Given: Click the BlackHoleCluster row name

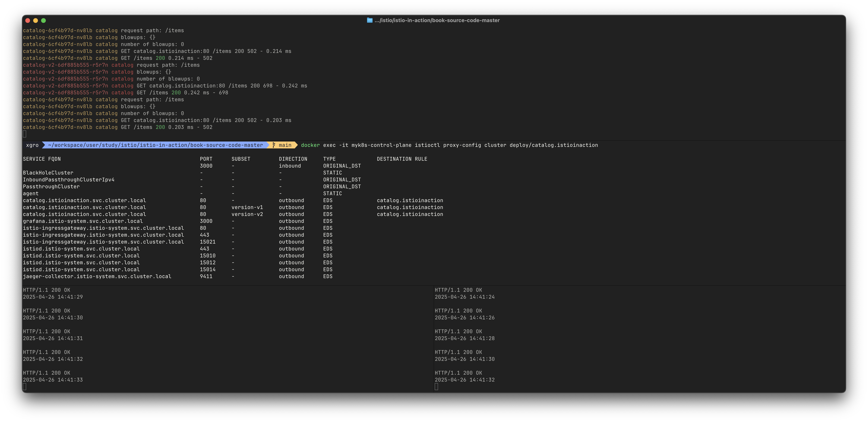Looking at the screenshot, I should [x=48, y=173].
